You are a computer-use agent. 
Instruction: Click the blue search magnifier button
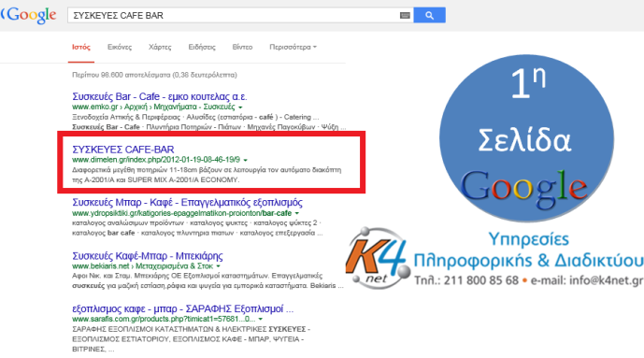pos(429,15)
